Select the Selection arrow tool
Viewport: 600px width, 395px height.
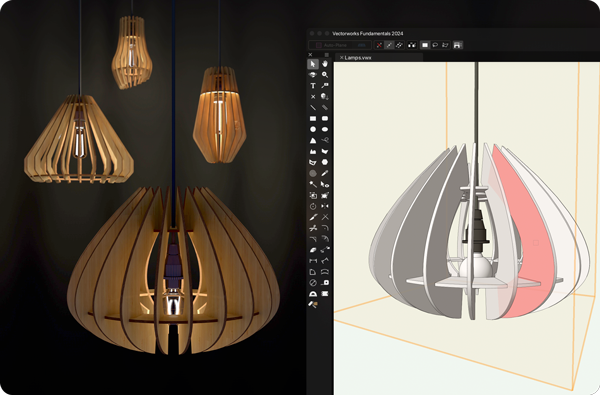coord(313,64)
